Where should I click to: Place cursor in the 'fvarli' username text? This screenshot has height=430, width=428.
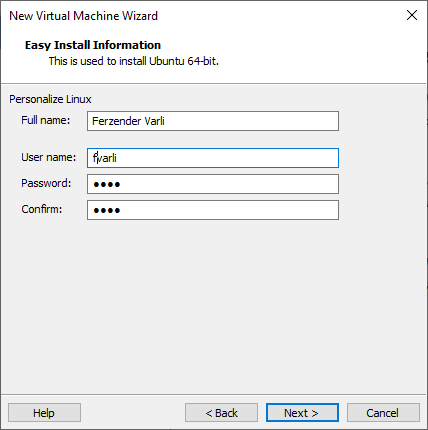[105, 158]
